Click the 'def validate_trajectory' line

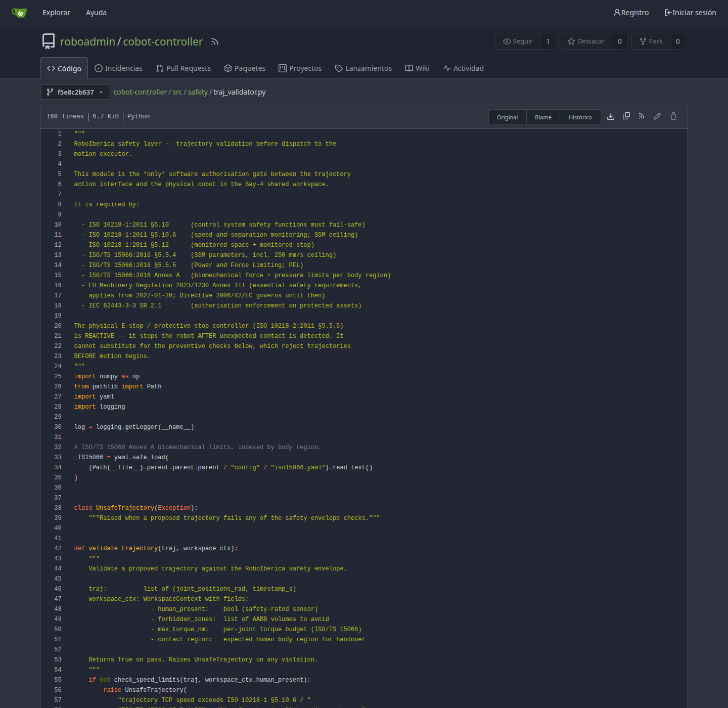pyautogui.click(x=156, y=548)
